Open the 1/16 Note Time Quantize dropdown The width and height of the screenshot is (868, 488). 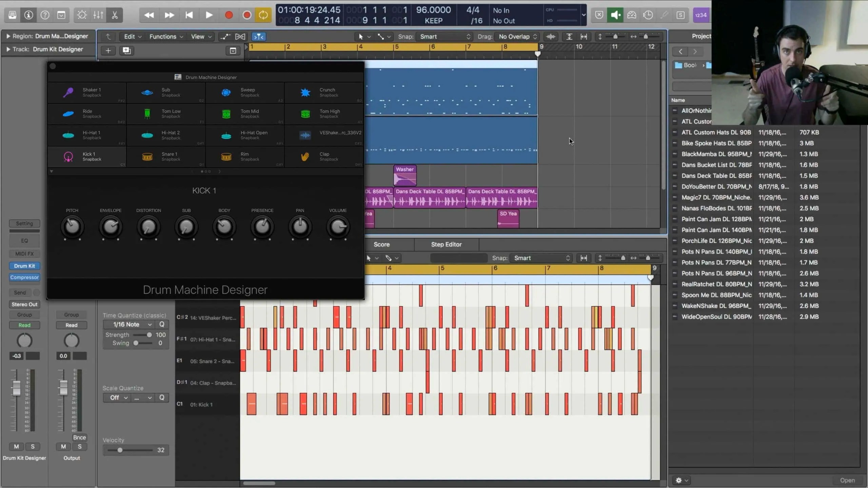click(x=129, y=324)
